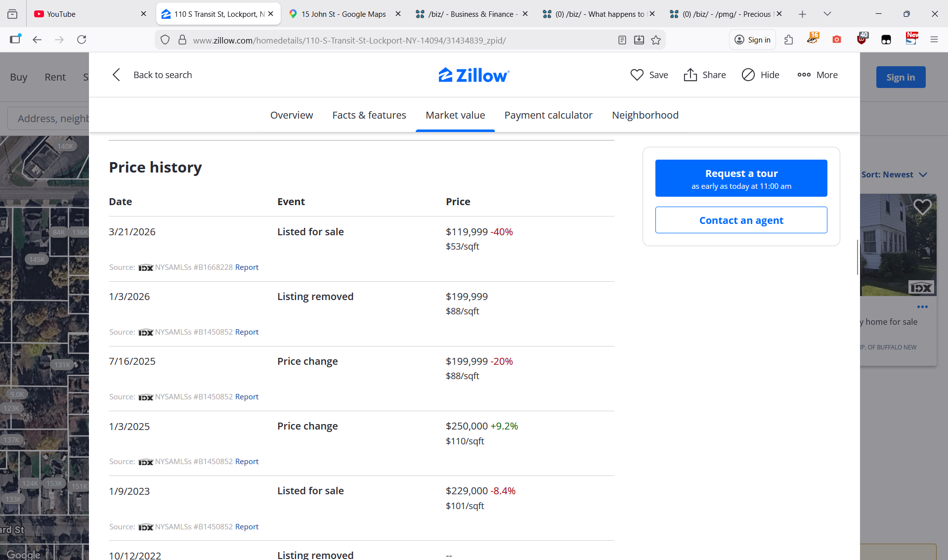Viewport: 948px width, 560px height.
Task: Switch to 15 John St Google Maps tab
Action: click(x=344, y=14)
